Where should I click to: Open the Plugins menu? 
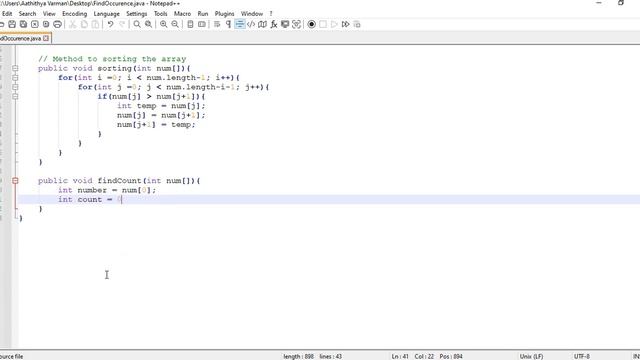pyautogui.click(x=224, y=13)
